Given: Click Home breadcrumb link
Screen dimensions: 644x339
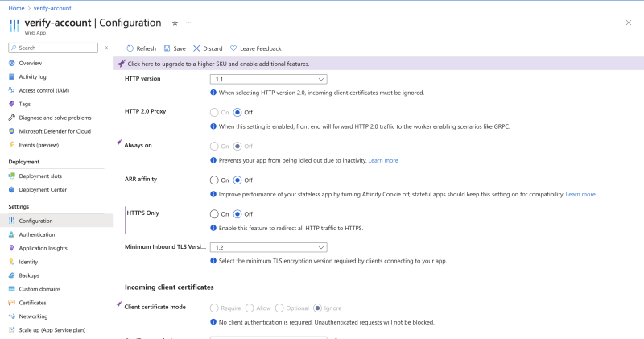Looking at the screenshot, I should click(x=16, y=8).
